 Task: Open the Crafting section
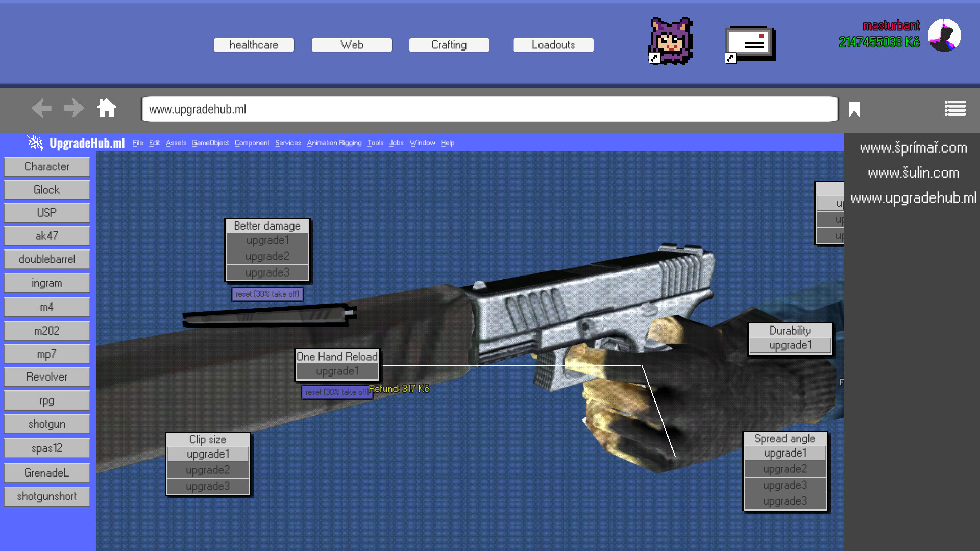pyautogui.click(x=449, y=45)
